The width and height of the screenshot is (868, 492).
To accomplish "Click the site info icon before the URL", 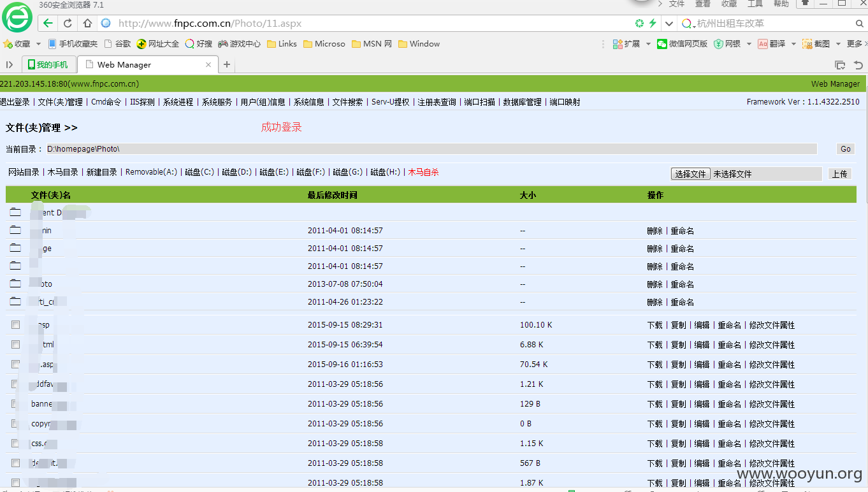I will click(x=106, y=24).
